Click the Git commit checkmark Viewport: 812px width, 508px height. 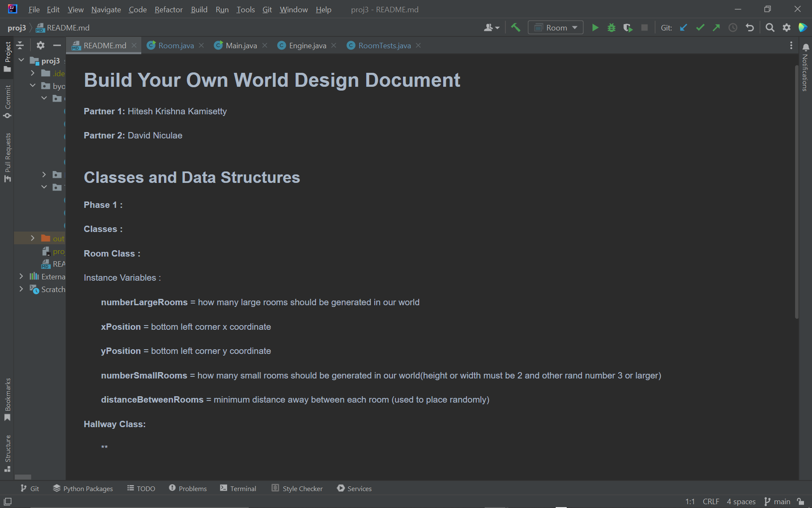[700, 28]
